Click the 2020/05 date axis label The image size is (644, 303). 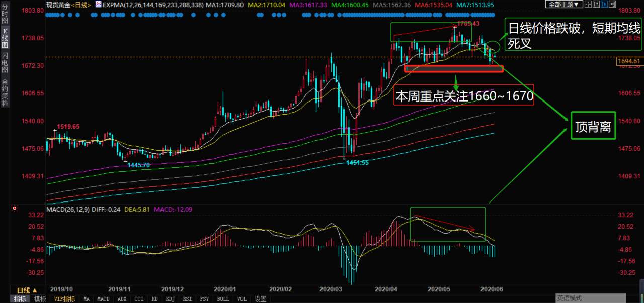(x=438, y=289)
